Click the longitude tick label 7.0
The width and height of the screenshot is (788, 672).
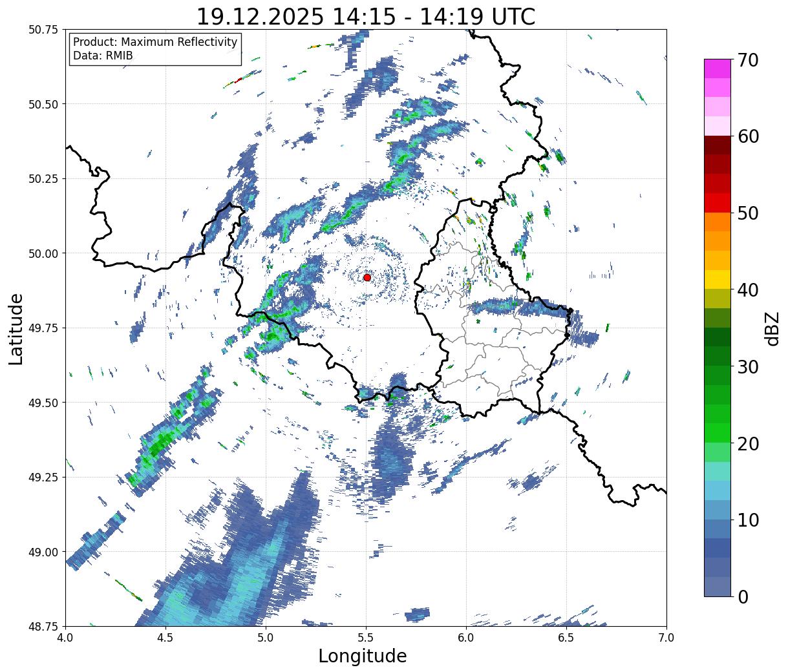[666, 637]
